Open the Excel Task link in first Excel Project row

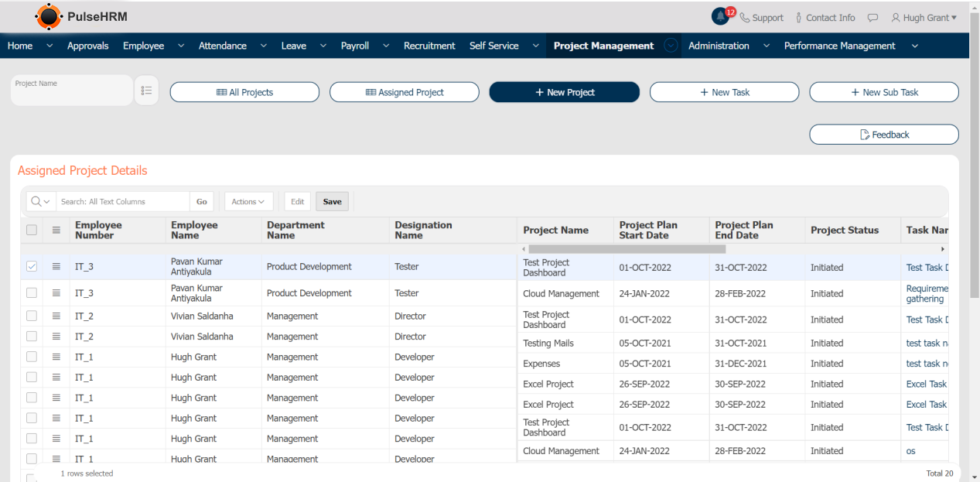(926, 384)
